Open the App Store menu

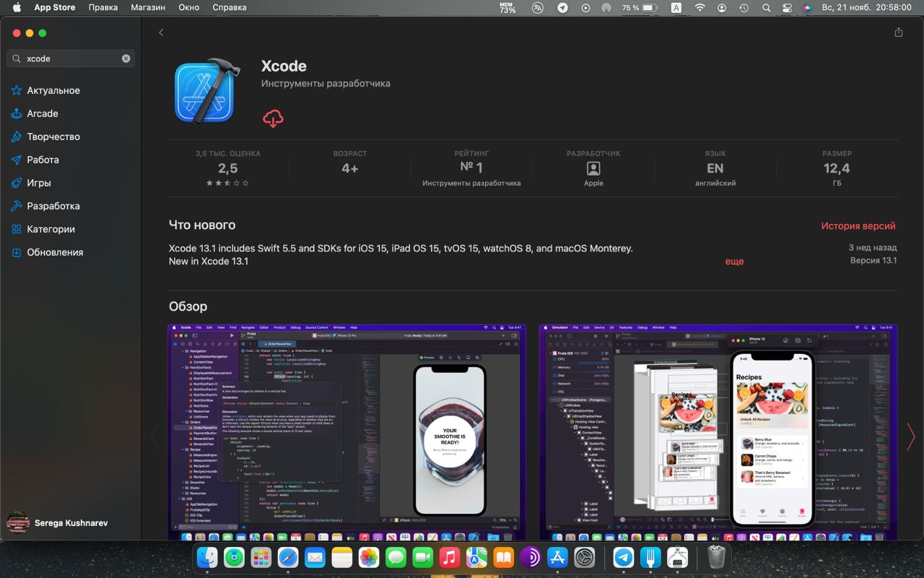coord(55,7)
